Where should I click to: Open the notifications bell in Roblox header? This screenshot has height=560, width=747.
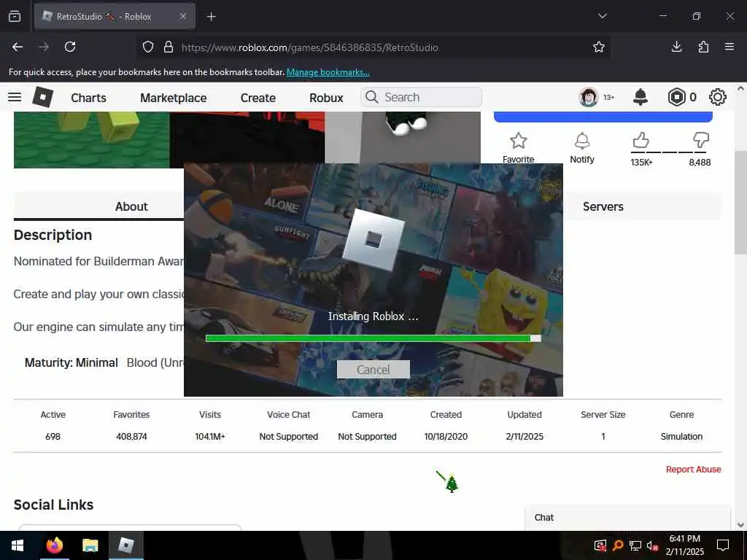[x=640, y=97]
